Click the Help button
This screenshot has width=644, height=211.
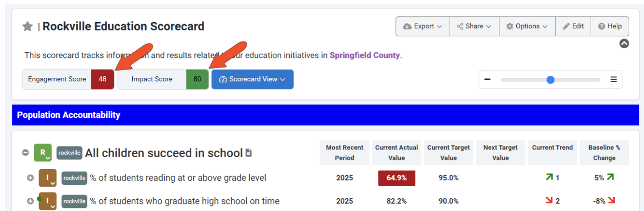[x=610, y=26]
